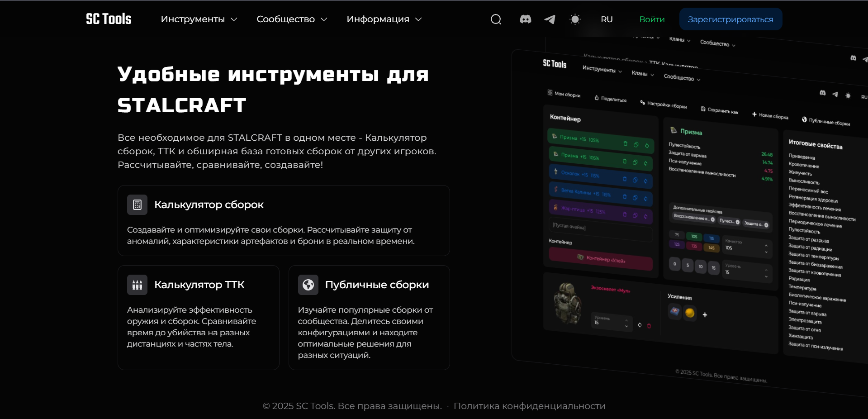Open the Калькулятор сборок card
The width and height of the screenshot is (868, 419).
pos(284,221)
